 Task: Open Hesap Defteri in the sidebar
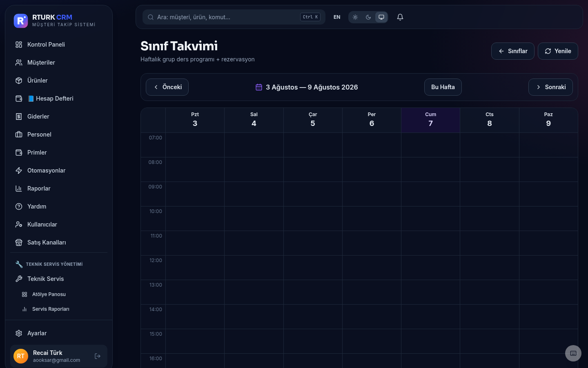tap(59, 99)
